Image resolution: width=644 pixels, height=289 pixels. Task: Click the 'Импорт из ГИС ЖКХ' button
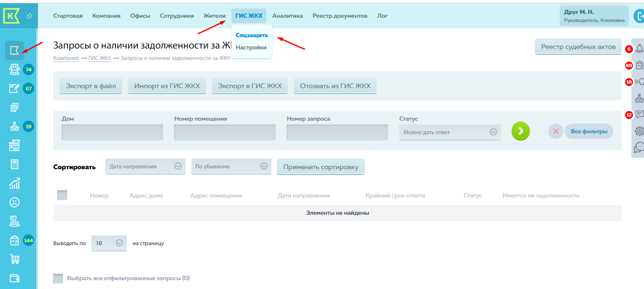click(167, 86)
